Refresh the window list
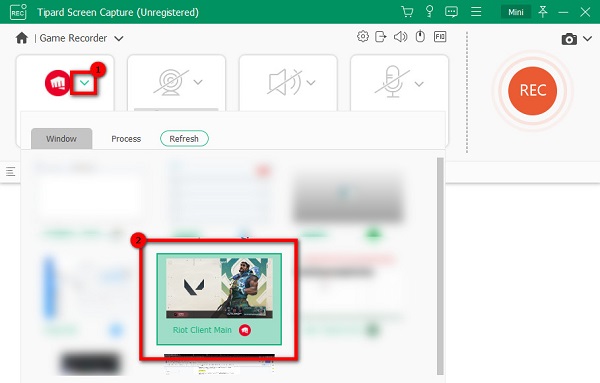The image size is (600, 383). point(184,139)
